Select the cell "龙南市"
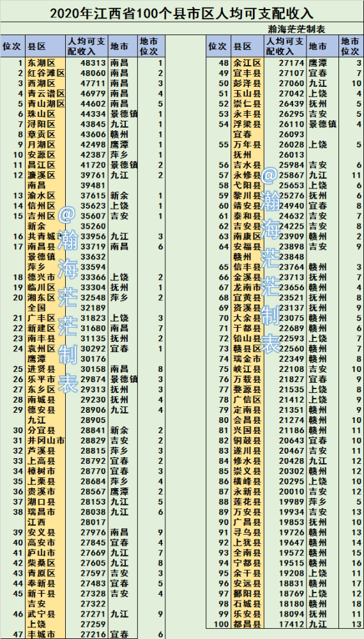This screenshot has width=364, height=639. [x=246, y=288]
